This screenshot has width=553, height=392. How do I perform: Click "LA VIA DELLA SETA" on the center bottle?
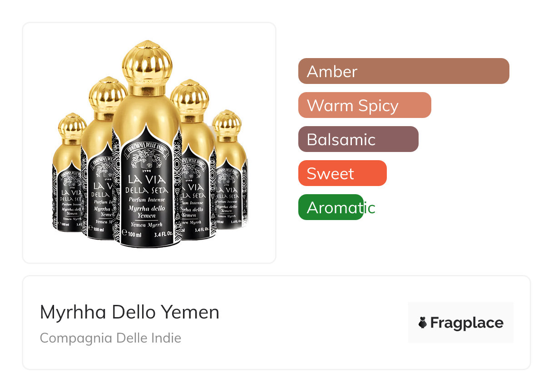tap(147, 185)
